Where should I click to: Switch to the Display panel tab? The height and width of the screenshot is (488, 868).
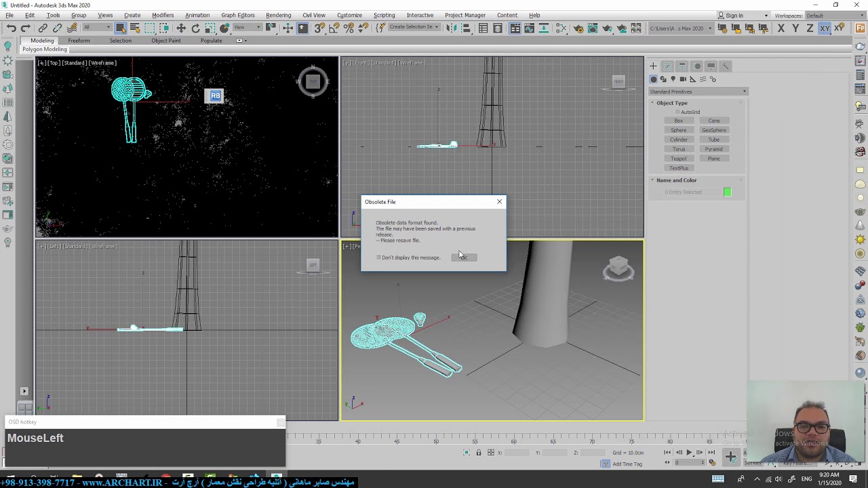[711, 66]
